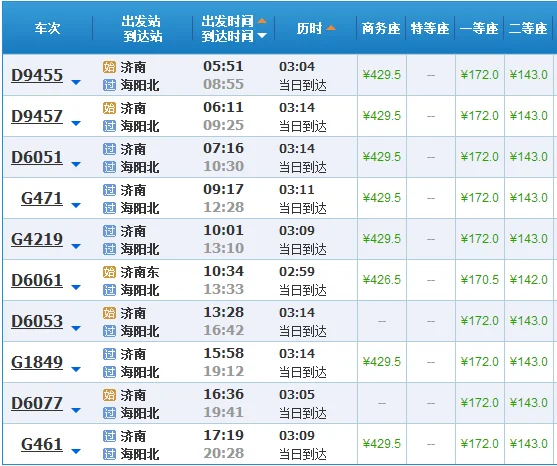Open train D9457 details link
Screen dimensions: 557x466
[x=37, y=116]
